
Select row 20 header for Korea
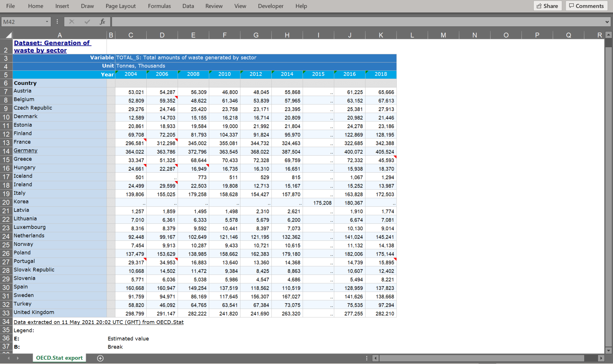pos(6,202)
